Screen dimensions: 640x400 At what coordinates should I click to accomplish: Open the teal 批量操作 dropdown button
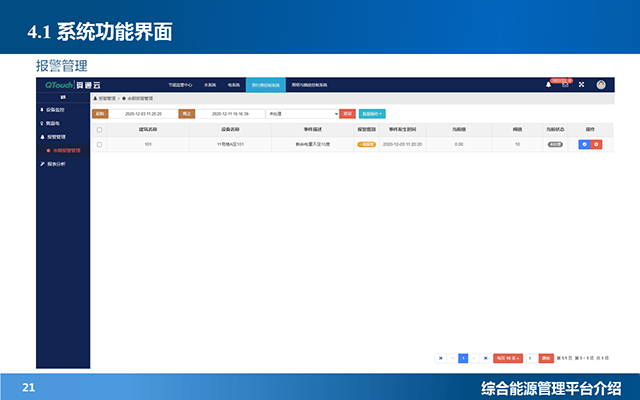tap(372, 114)
